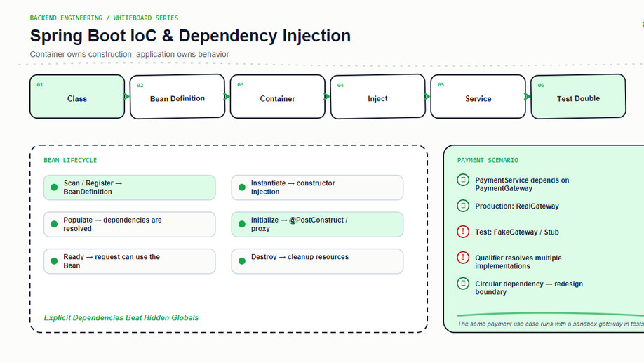Click BACKEND ENGINEERING / WHITEBOARD SERIES label
This screenshot has width=644, height=363.
[x=104, y=18]
